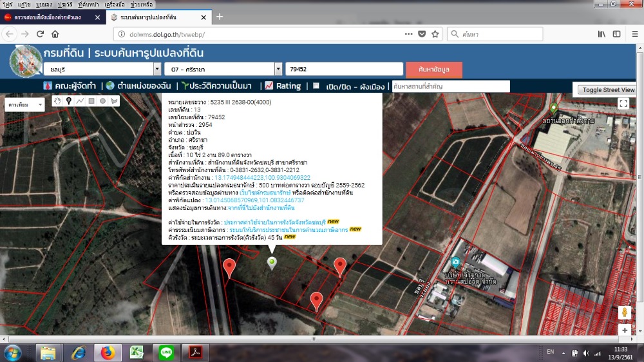This screenshot has height=362, width=644.
Task: Click office coordinates link 13.174948444223
Action: pyautogui.click(x=263, y=178)
